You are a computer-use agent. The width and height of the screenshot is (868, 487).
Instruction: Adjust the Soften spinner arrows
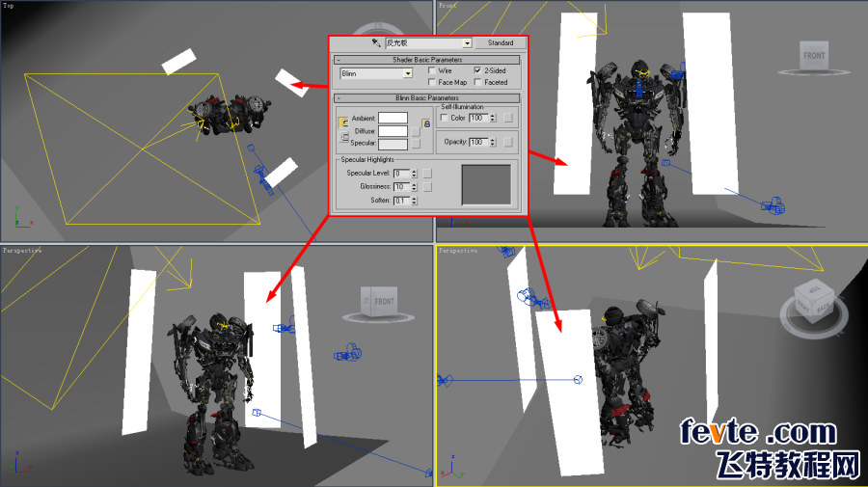click(x=414, y=201)
